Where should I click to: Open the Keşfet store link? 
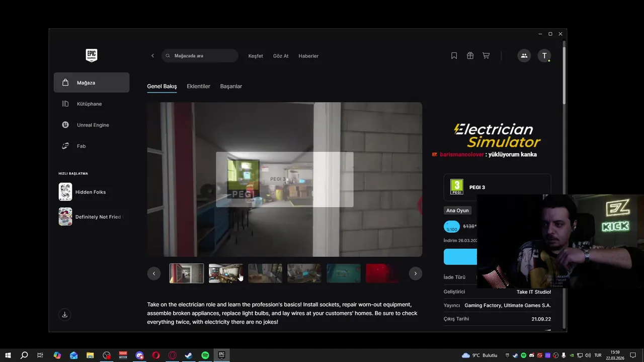(256, 56)
